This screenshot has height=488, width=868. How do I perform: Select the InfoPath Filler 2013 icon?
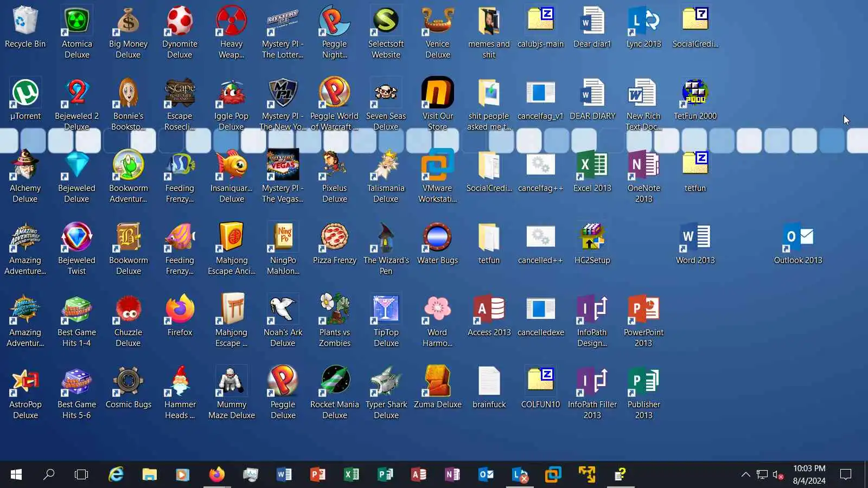tap(592, 392)
